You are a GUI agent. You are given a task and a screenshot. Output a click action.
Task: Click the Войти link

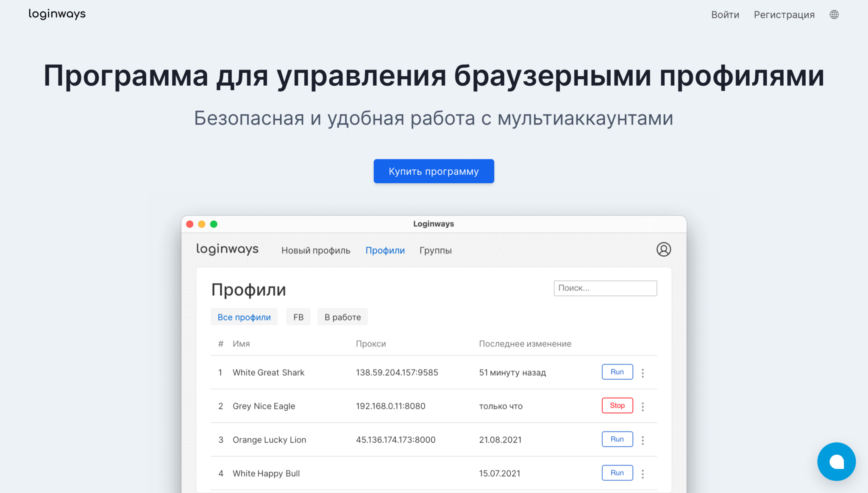pos(725,15)
